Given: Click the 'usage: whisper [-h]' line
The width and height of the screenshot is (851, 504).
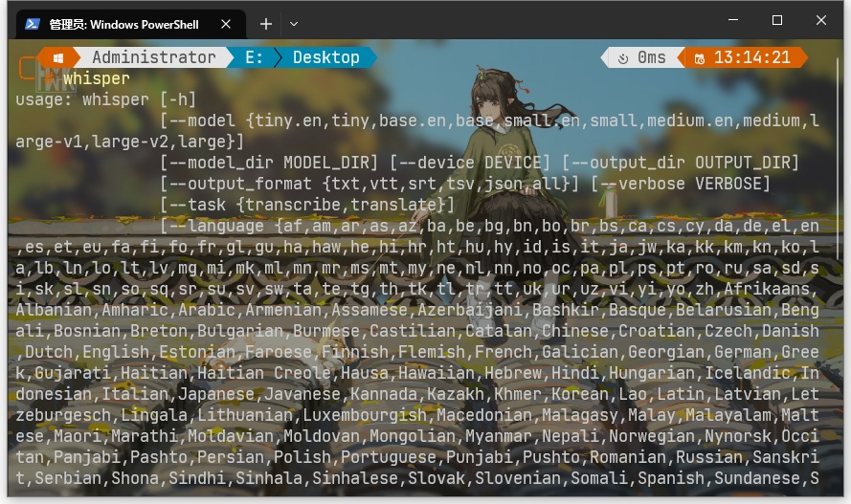Looking at the screenshot, I should (106, 99).
